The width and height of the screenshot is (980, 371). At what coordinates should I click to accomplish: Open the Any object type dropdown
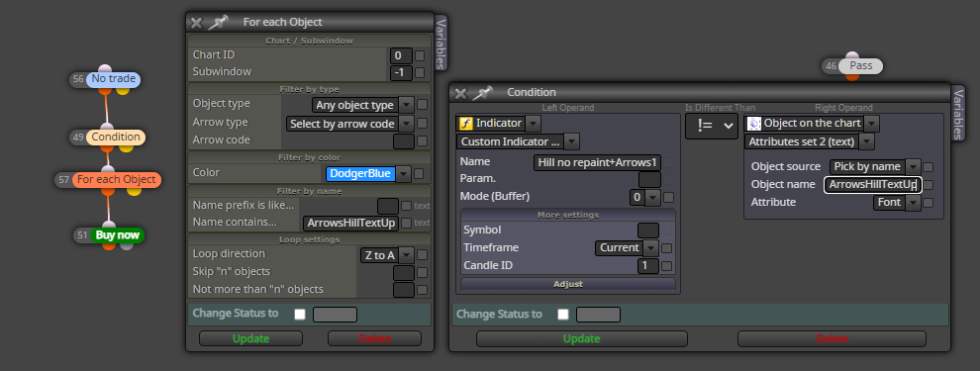tap(406, 105)
